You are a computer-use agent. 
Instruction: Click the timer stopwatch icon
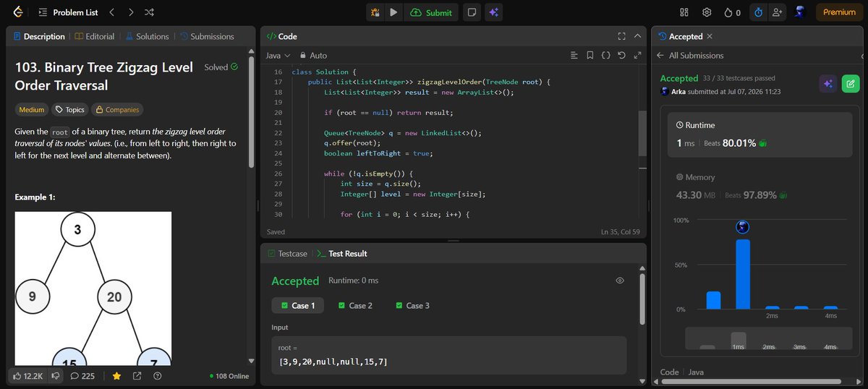click(757, 12)
